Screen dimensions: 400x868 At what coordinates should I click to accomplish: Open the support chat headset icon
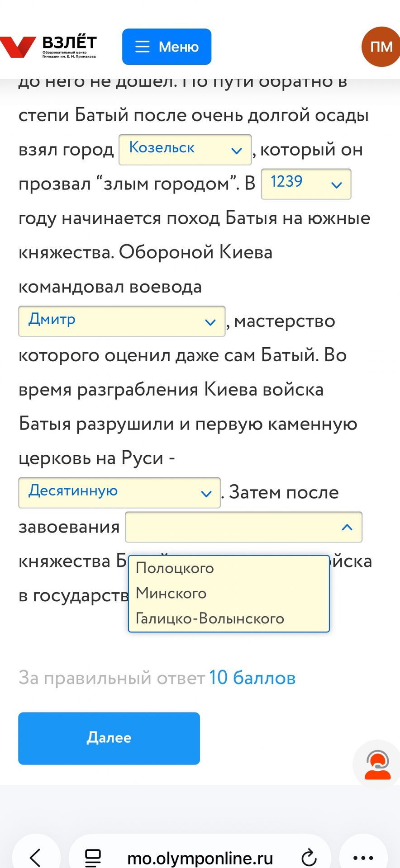pos(378,765)
